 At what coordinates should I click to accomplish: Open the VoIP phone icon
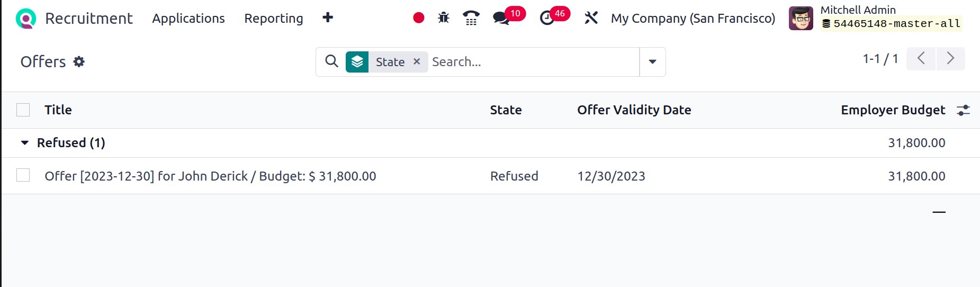tap(471, 18)
